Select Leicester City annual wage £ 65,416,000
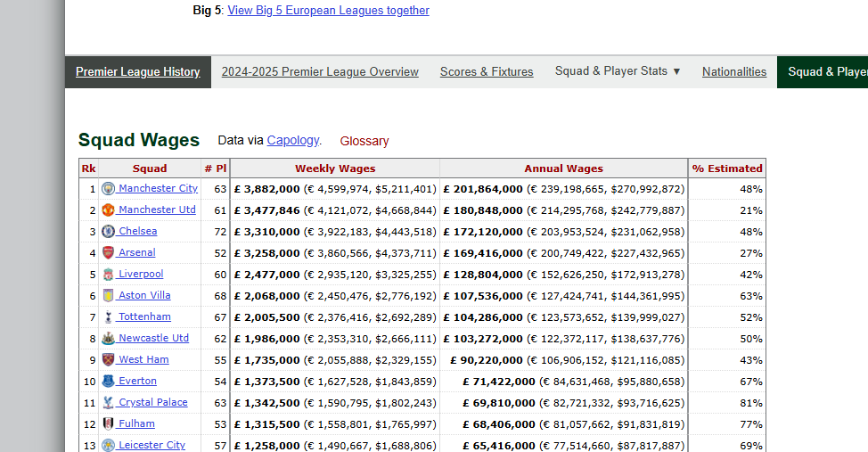Viewport: 868px width, 452px height. (x=499, y=446)
